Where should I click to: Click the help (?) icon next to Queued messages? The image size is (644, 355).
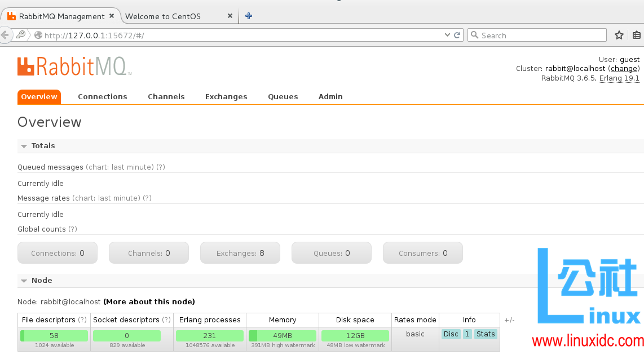pos(162,167)
